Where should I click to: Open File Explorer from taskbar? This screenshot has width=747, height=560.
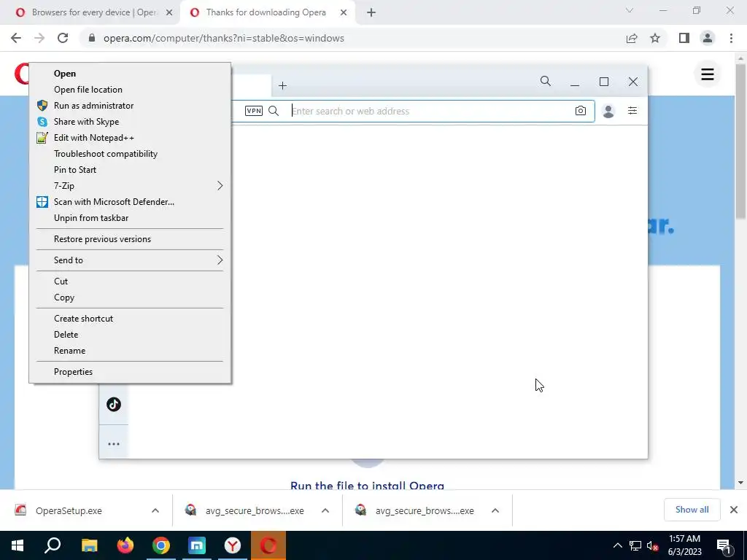point(89,545)
